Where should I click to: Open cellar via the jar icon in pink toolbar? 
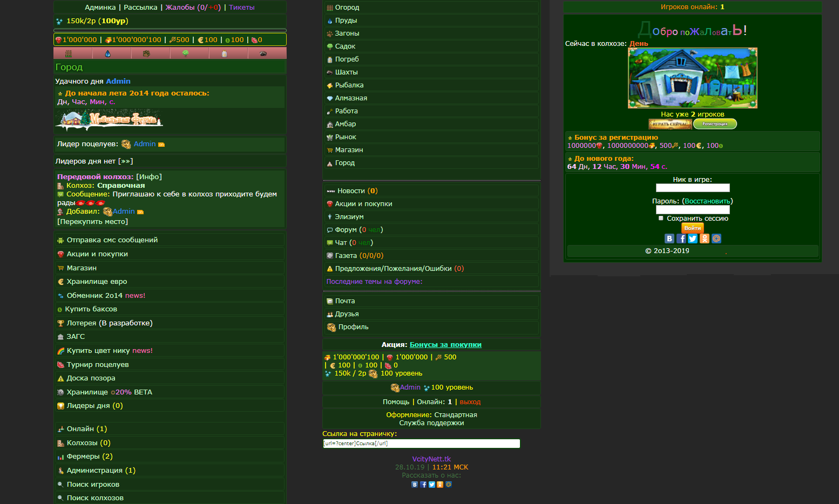224,53
